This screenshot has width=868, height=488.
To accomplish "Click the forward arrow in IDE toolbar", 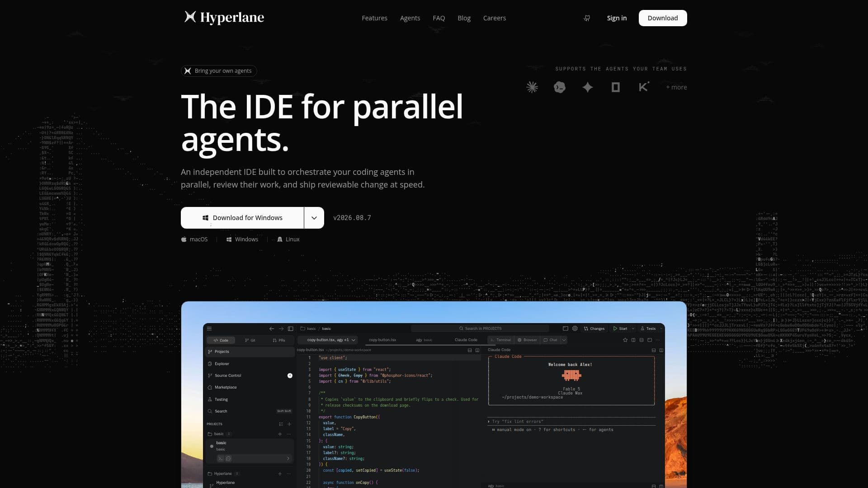I will tap(281, 328).
